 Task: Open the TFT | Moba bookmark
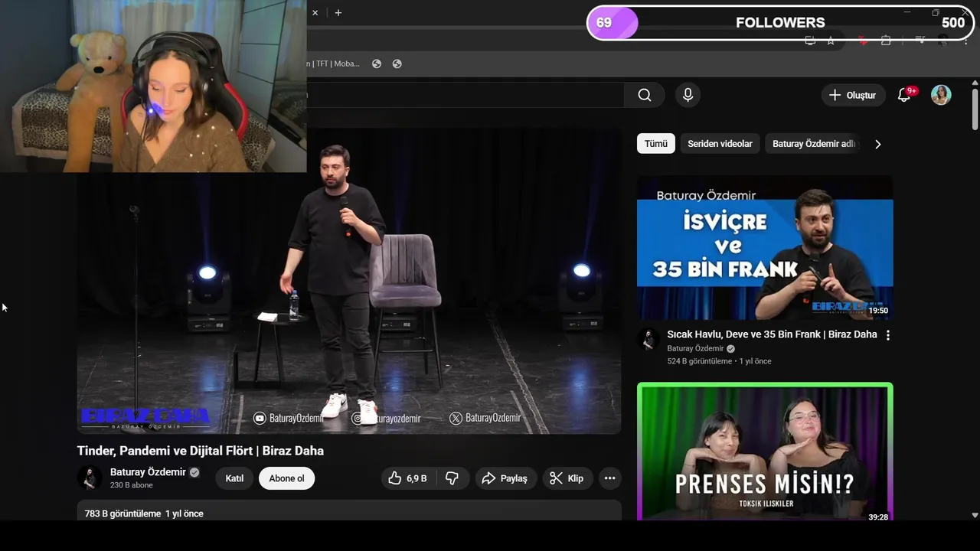click(x=333, y=64)
